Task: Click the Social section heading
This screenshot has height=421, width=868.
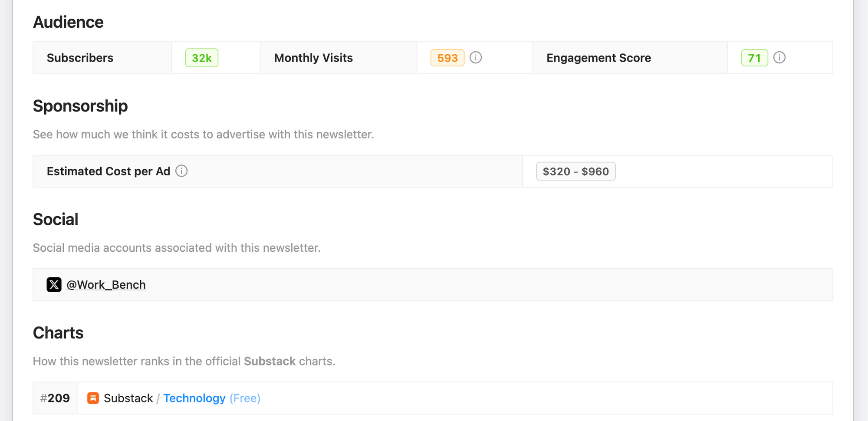Action: [56, 219]
